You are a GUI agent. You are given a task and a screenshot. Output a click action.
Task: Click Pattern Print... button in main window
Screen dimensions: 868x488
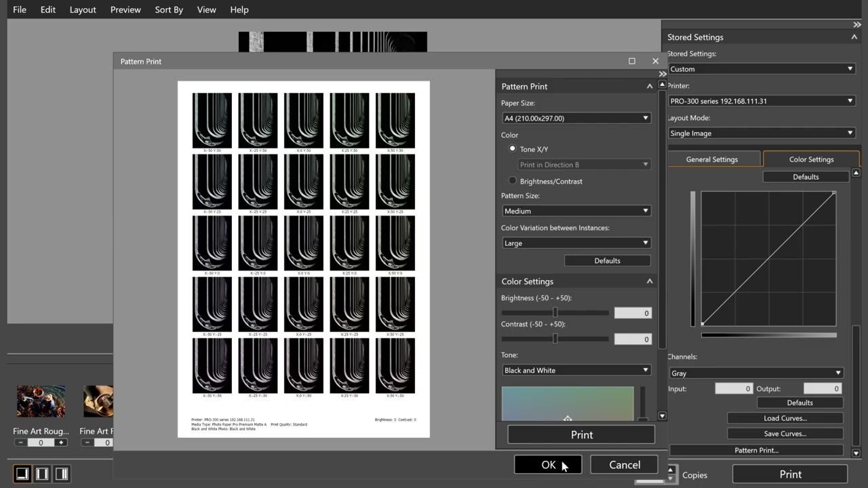click(756, 450)
